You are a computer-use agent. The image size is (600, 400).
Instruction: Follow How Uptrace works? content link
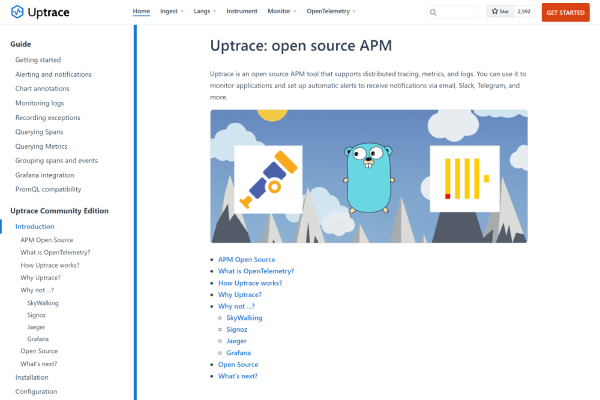[250, 283]
